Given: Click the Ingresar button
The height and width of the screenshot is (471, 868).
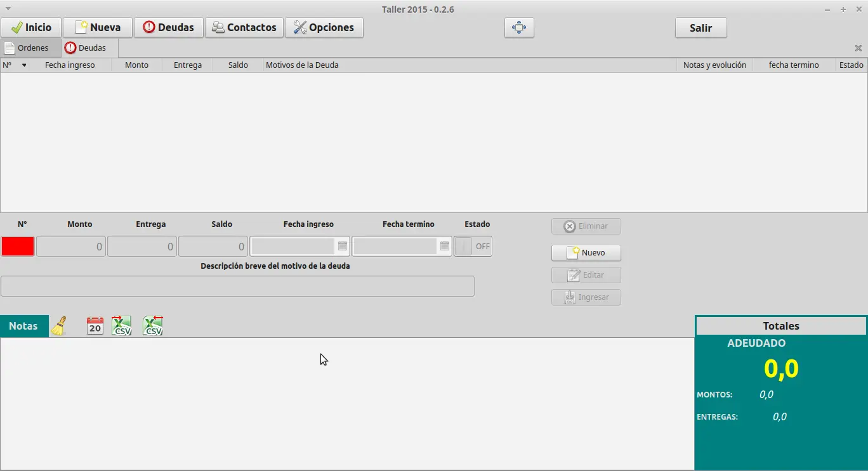Looking at the screenshot, I should pyautogui.click(x=586, y=297).
